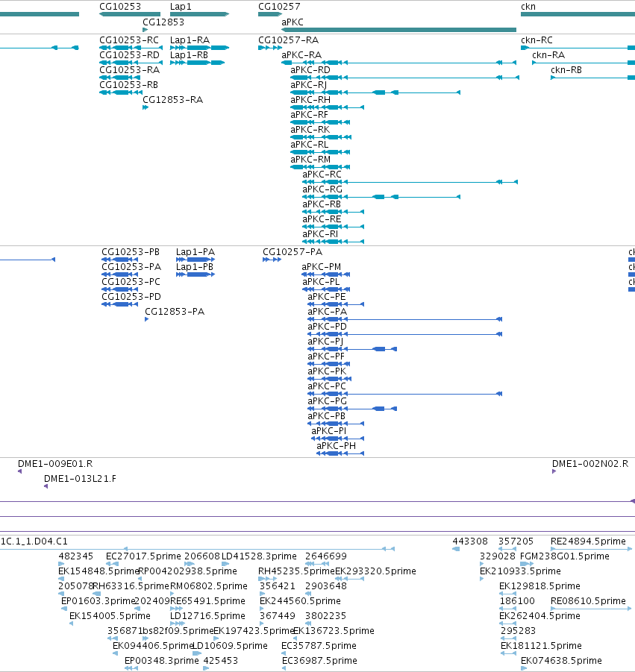The height and width of the screenshot is (672, 635).
Task: Select transcript CG10257-RA
Action: pyautogui.click(x=269, y=48)
